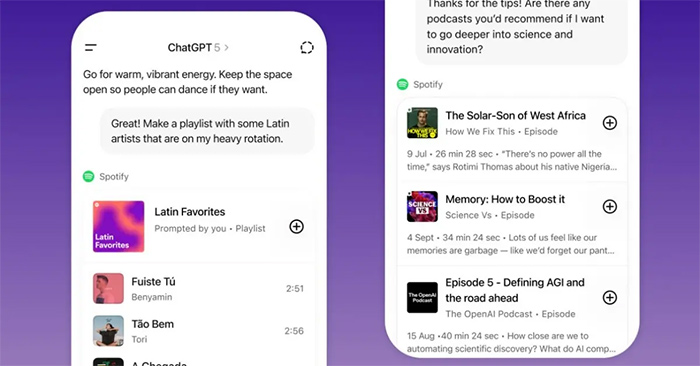This screenshot has height=366, width=700.
Task: Click the Spotify logo in the left phone
Action: [88, 176]
